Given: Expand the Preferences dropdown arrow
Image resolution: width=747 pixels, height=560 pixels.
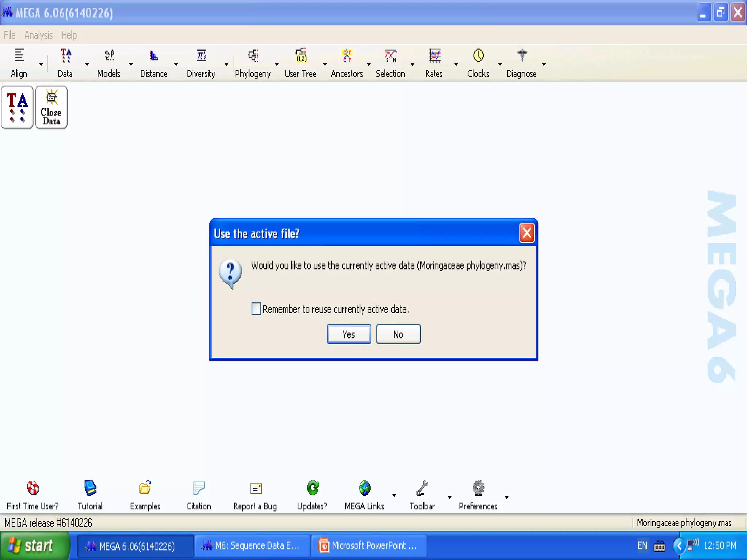Looking at the screenshot, I should 506,497.
